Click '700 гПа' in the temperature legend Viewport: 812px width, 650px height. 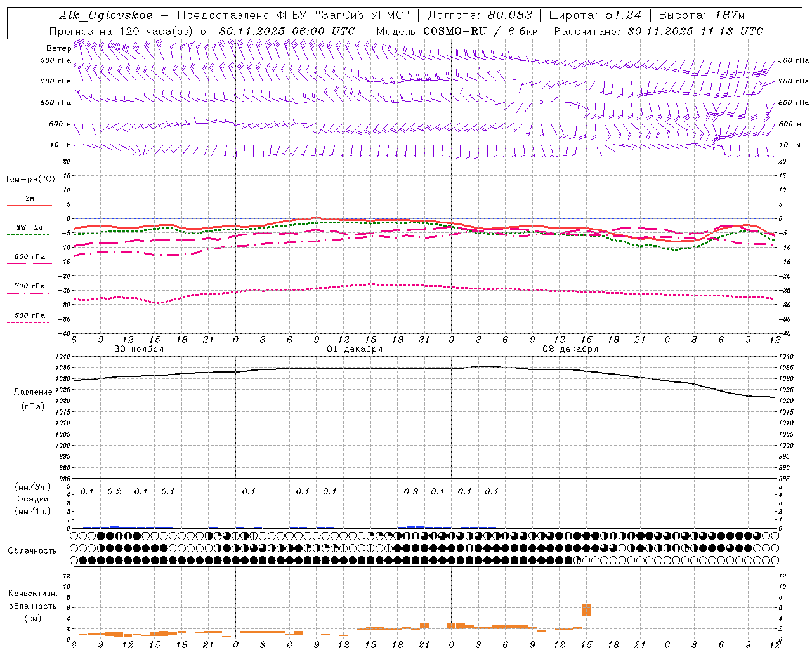(30, 286)
